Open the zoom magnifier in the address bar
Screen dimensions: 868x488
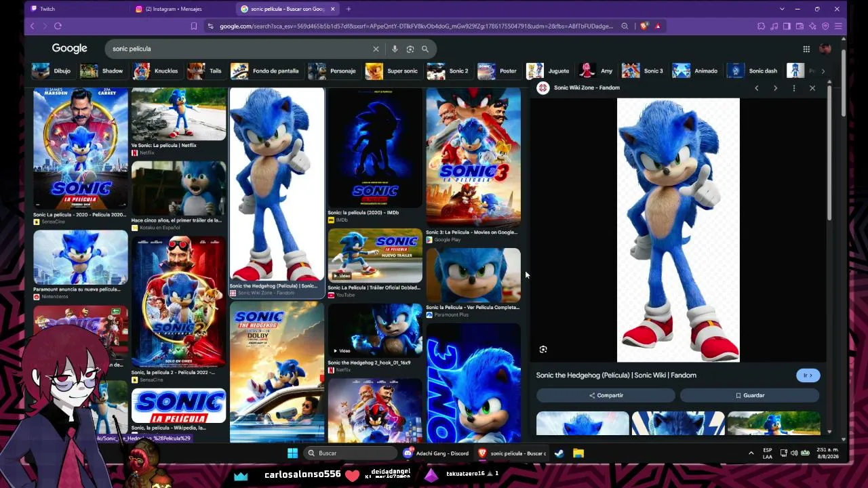click(x=625, y=26)
